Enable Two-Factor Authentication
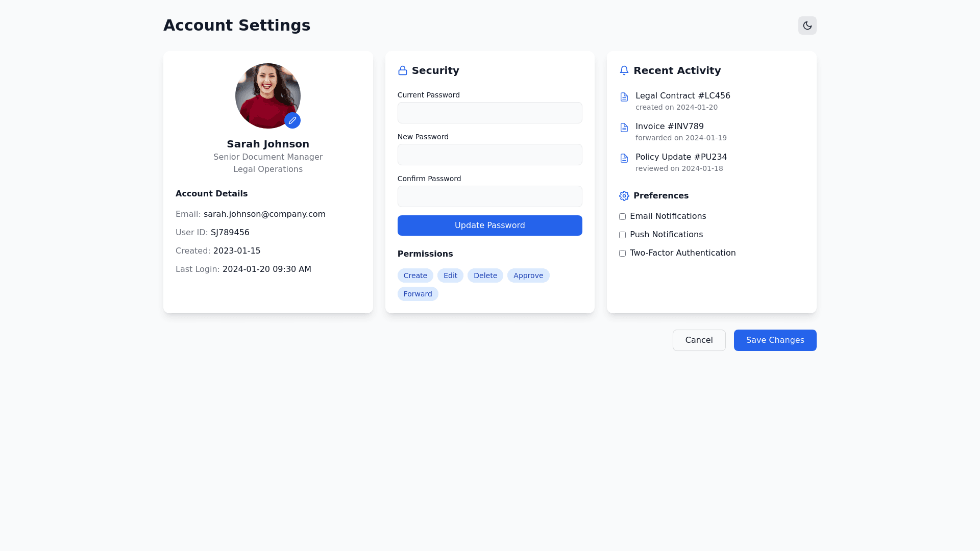Screen dimensions: 980x551 click(622, 253)
